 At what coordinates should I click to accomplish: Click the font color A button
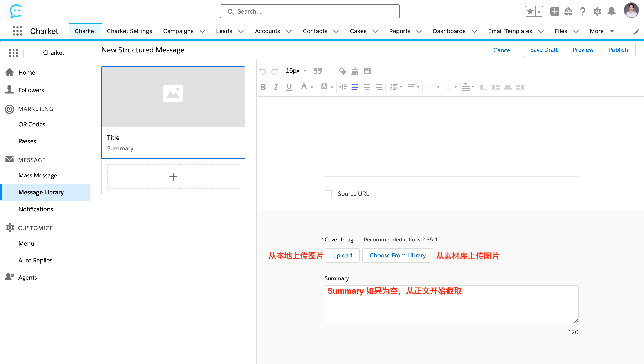[x=304, y=86]
